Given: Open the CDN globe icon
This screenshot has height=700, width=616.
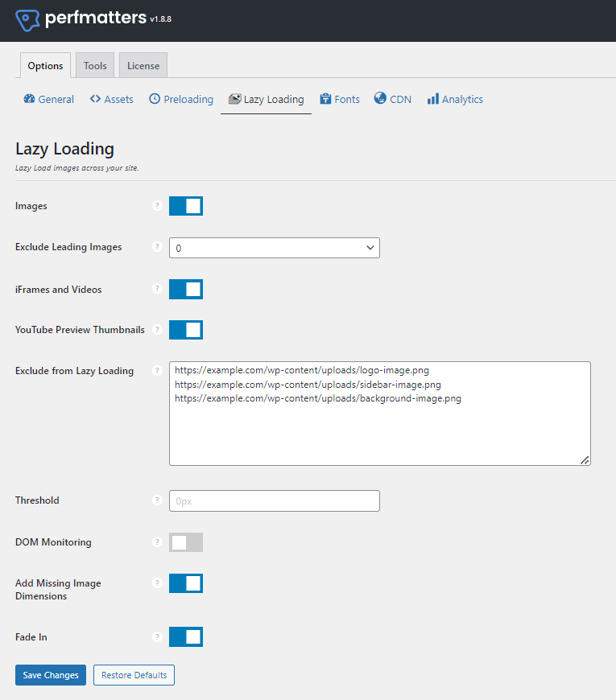Looking at the screenshot, I should 380,98.
